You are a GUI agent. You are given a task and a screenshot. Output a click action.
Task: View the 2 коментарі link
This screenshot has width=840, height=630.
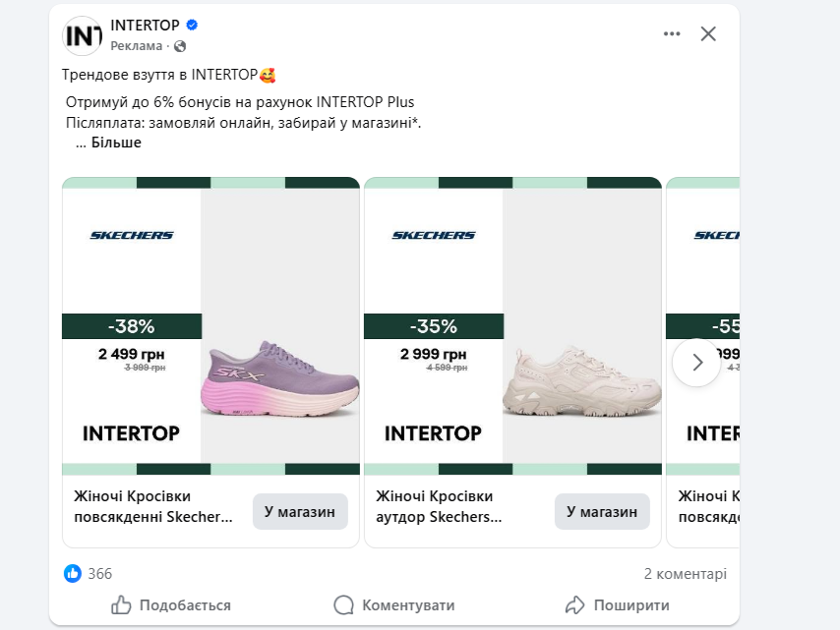[x=686, y=574]
